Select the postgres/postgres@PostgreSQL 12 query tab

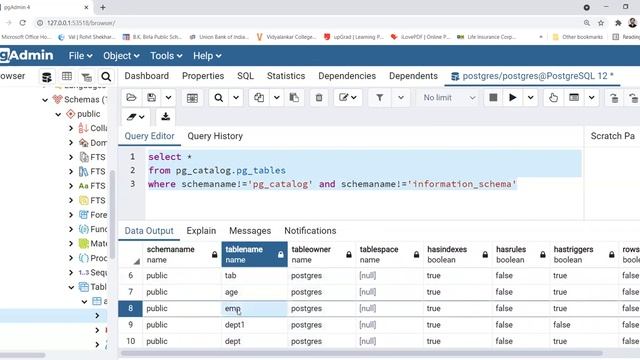pos(532,76)
